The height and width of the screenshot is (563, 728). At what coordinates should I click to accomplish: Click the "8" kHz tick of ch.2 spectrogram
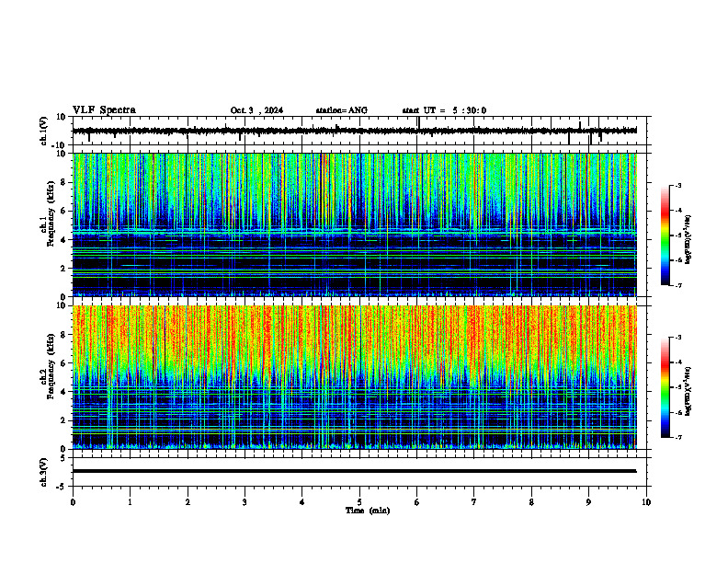(x=63, y=335)
